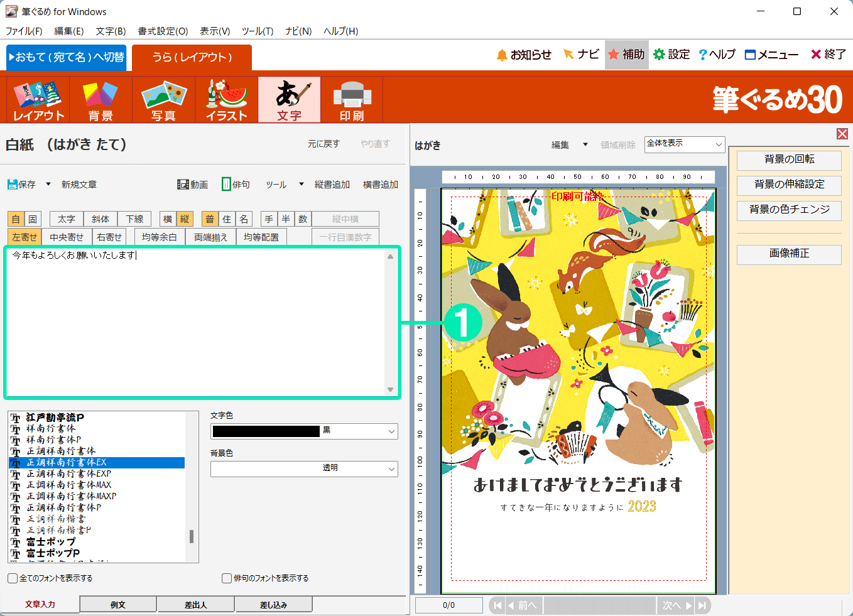Screen dimensions: 853x616
Task: Open the 全体を表示 zoom dropdown
Action: tap(718, 144)
